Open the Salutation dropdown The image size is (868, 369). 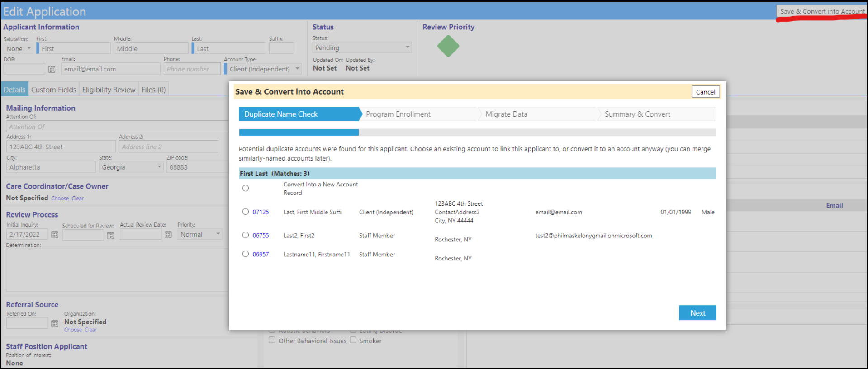(x=18, y=48)
